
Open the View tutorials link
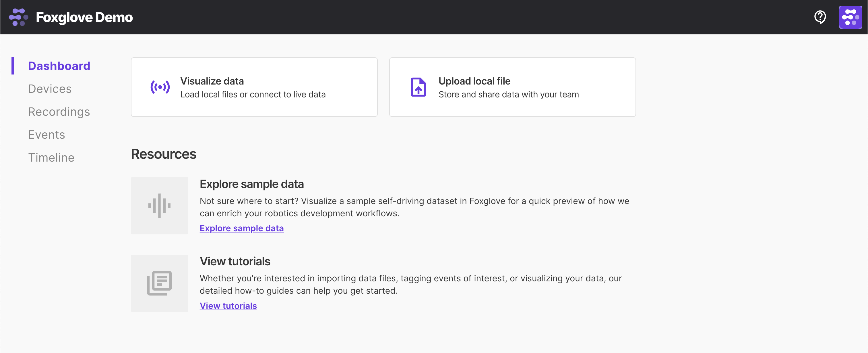click(228, 305)
